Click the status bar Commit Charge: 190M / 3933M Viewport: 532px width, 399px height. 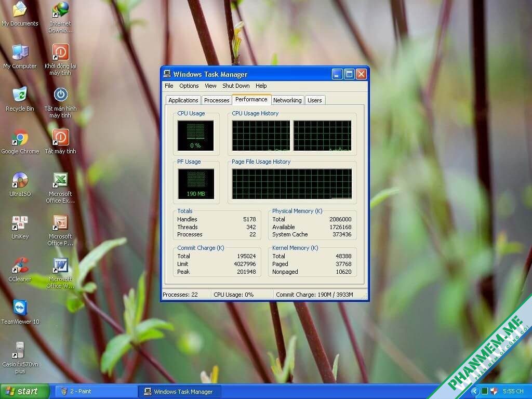[x=314, y=295]
